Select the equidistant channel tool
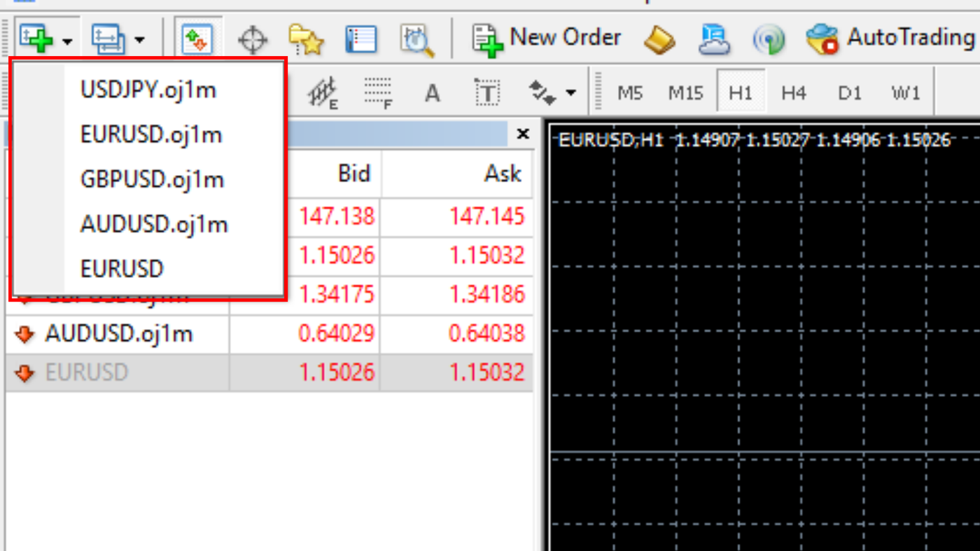The width and height of the screenshot is (980, 551). [323, 91]
